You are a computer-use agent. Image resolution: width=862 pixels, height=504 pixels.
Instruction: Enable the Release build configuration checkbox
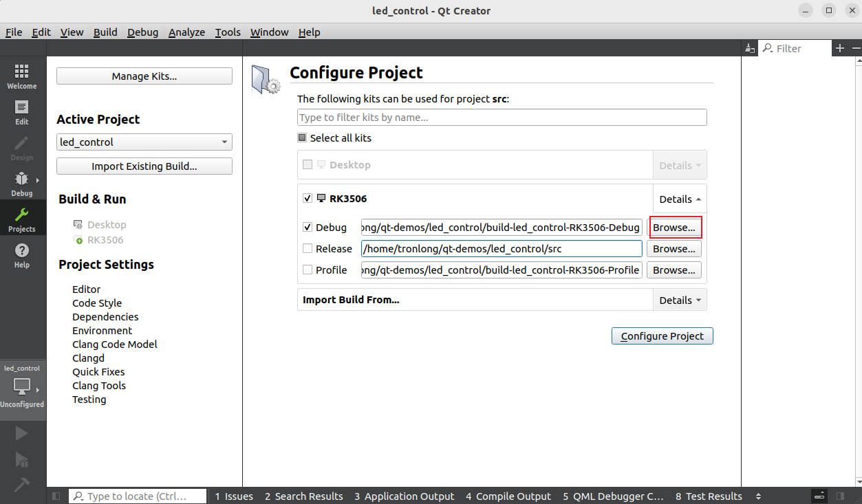(308, 249)
